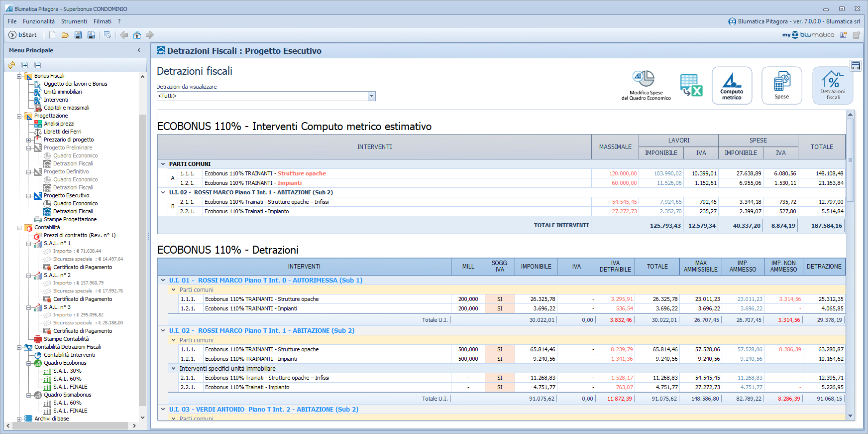The image size is (868, 434).
Task: Click the bStart button
Action: 23,35
